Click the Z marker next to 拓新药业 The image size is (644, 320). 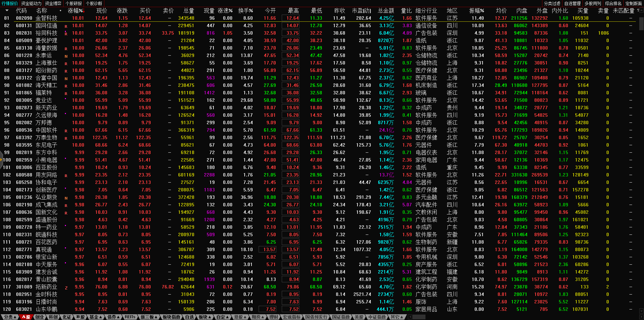click(66, 288)
